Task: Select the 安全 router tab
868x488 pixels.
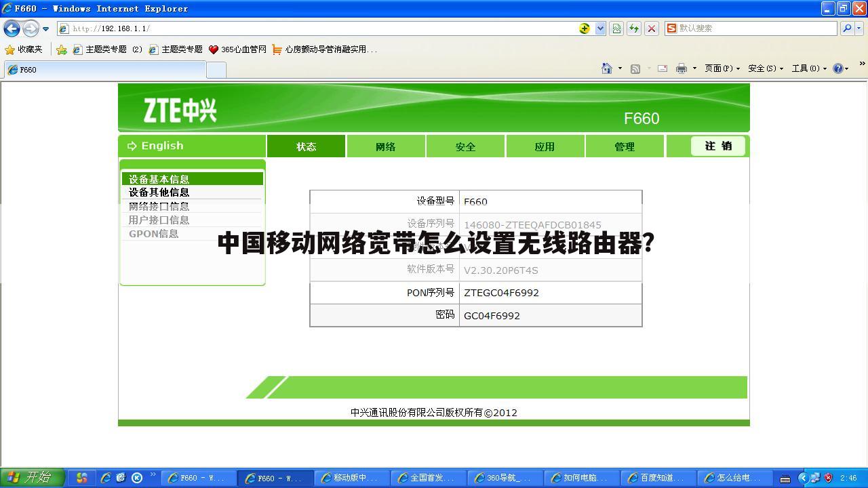Action: [465, 146]
